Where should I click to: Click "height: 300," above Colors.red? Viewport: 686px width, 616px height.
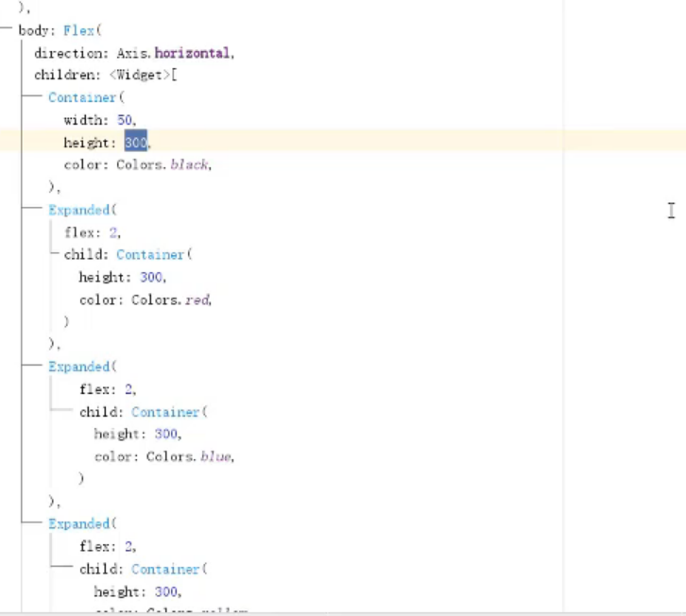123,278
